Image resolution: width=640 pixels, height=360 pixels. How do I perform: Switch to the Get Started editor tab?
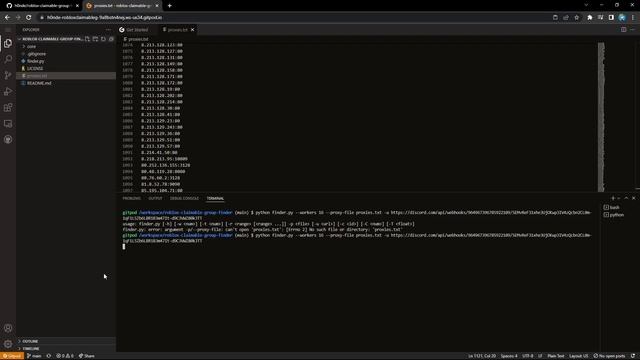pyautogui.click(x=137, y=30)
